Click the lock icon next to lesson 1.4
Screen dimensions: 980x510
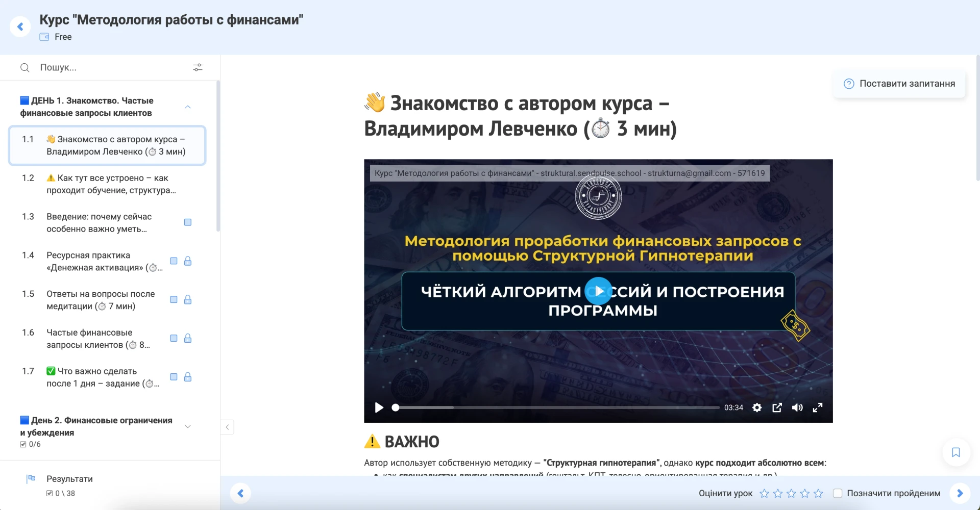tap(188, 261)
